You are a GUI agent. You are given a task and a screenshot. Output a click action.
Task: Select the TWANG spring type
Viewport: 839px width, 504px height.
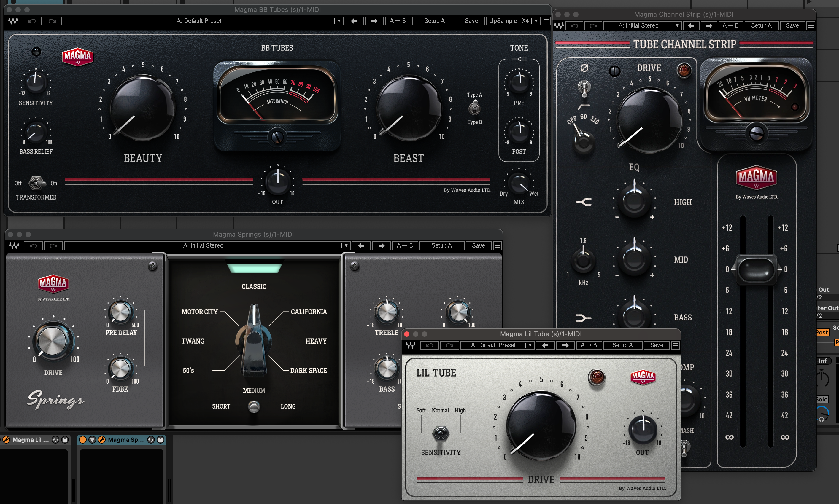(193, 341)
